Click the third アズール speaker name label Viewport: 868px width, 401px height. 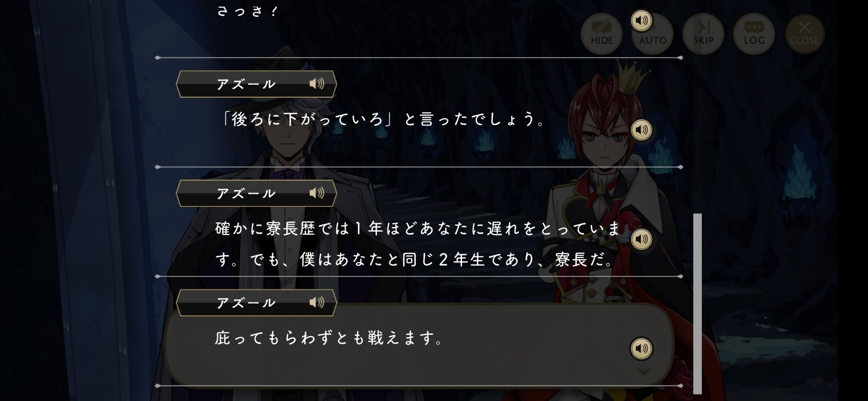pyautogui.click(x=246, y=303)
